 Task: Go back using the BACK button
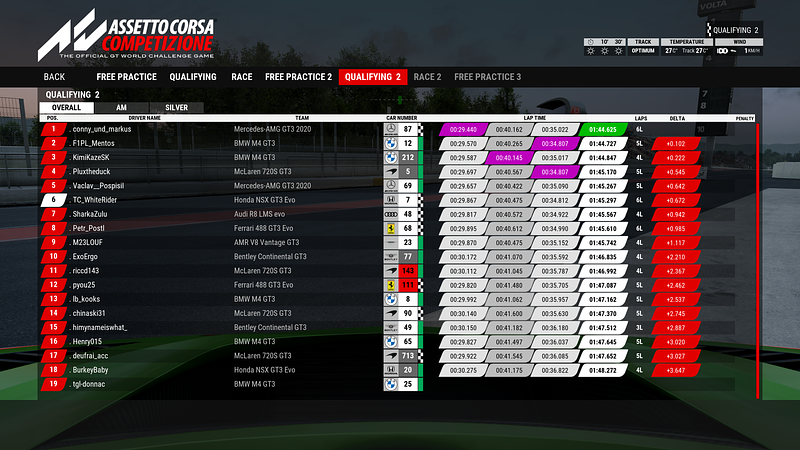[54, 77]
